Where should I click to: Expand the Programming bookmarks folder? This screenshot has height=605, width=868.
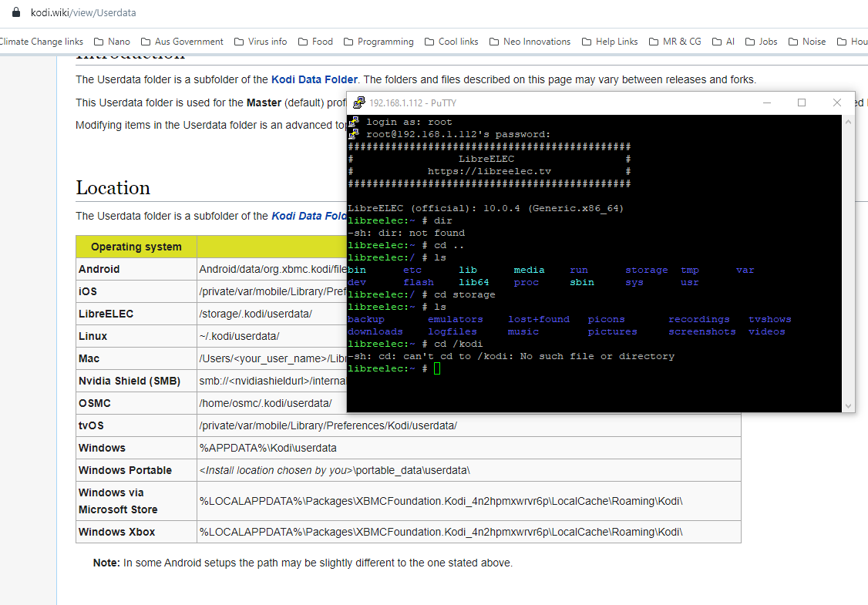click(x=378, y=42)
